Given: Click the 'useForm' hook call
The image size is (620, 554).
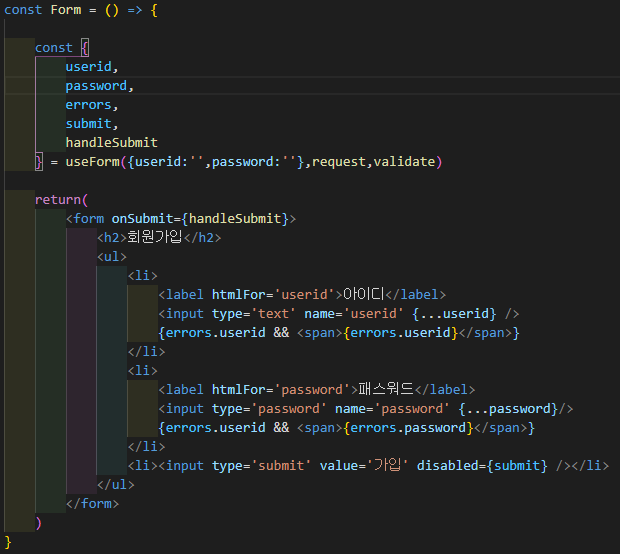Looking at the screenshot, I should (93, 162).
